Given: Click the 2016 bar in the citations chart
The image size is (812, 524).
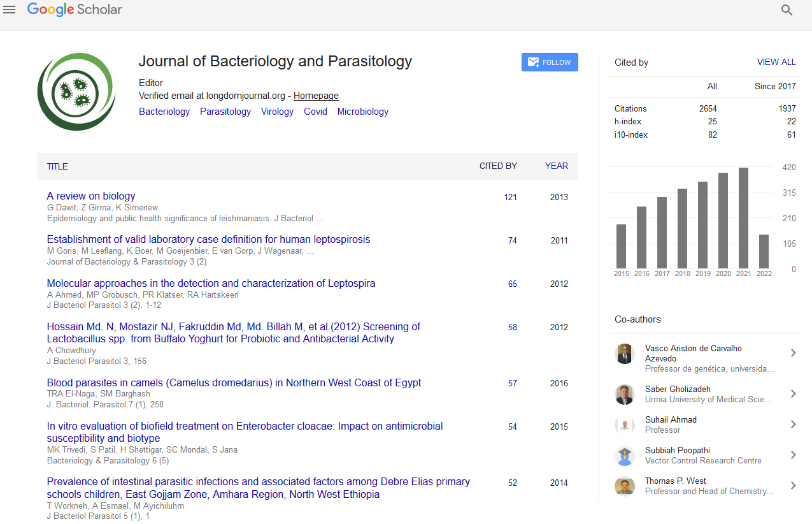Looking at the screenshot, I should [641, 237].
